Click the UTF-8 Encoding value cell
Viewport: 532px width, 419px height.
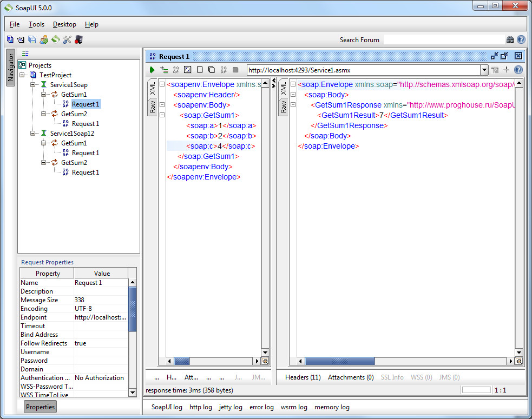pos(101,309)
